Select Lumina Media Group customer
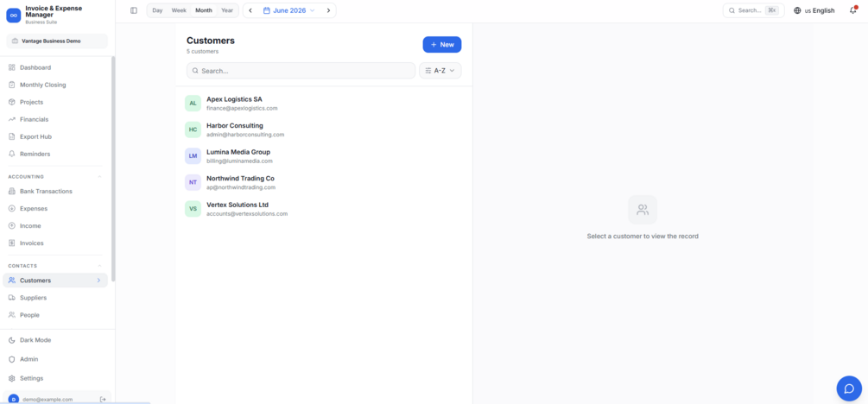868x404 pixels. pos(324,156)
